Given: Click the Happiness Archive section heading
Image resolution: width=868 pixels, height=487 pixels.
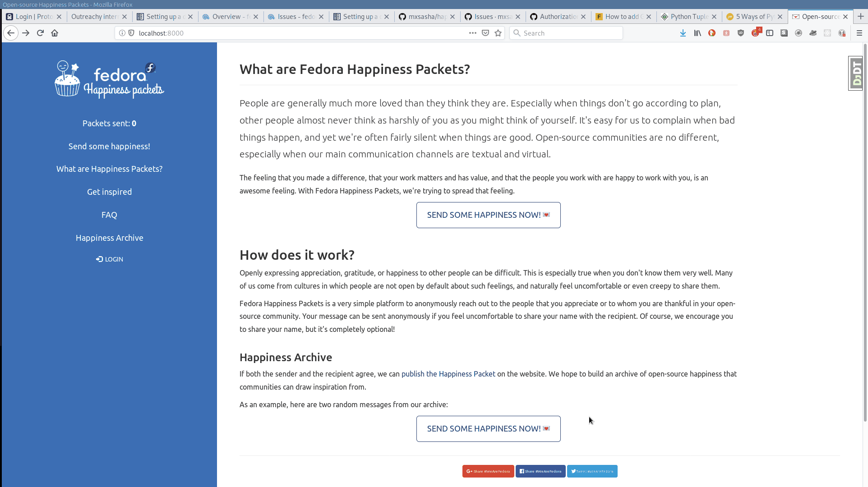Looking at the screenshot, I should 286,357.
